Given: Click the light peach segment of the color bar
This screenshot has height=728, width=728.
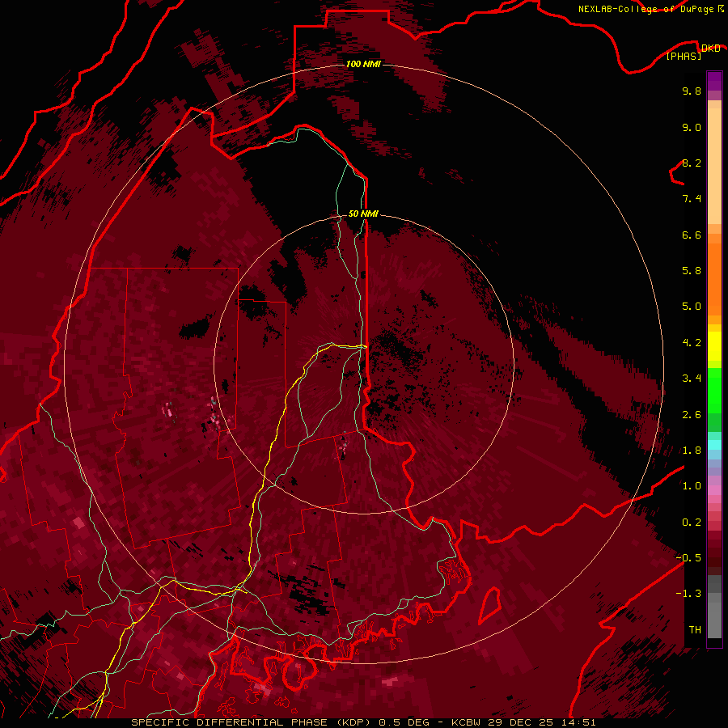Looking at the screenshot, I should (x=714, y=166).
